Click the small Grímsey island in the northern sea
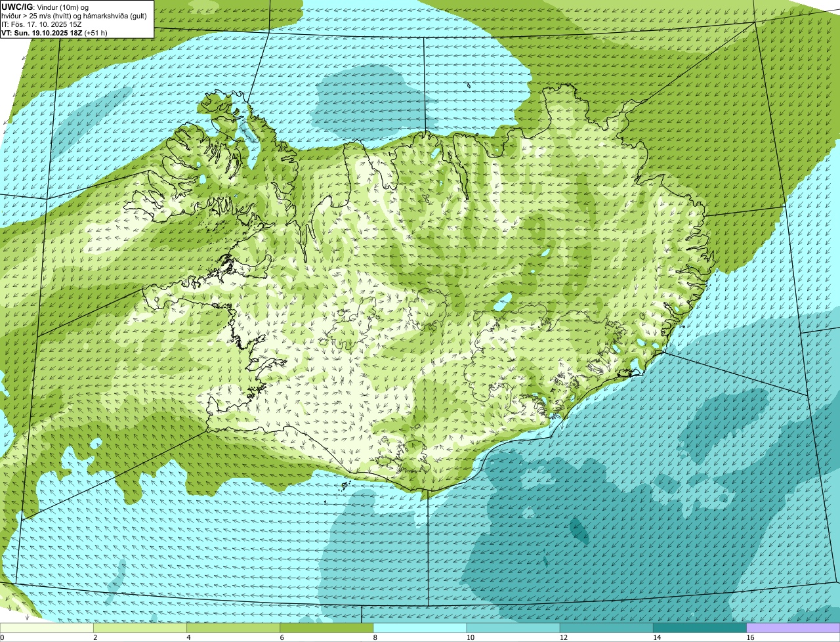 [x=470, y=84]
